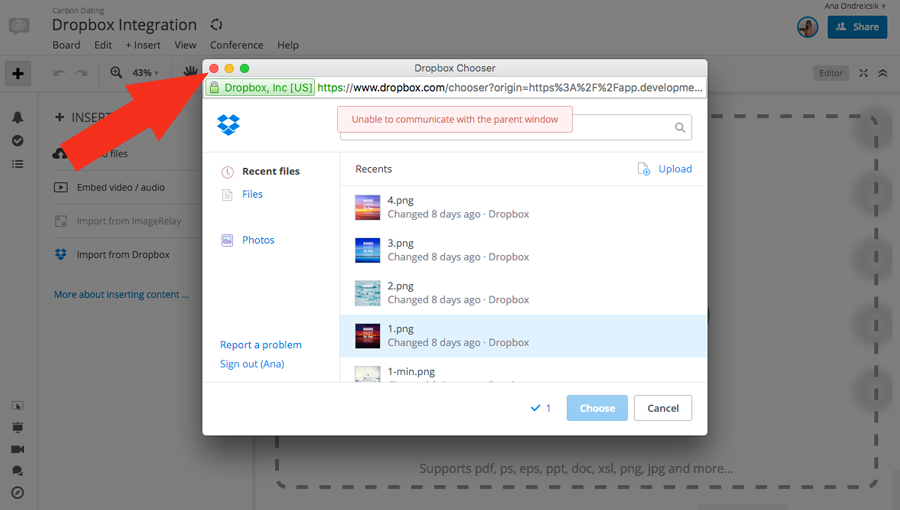The height and width of the screenshot is (510, 900).
Task: Click the chat bubble logo icon
Action: tap(19, 26)
